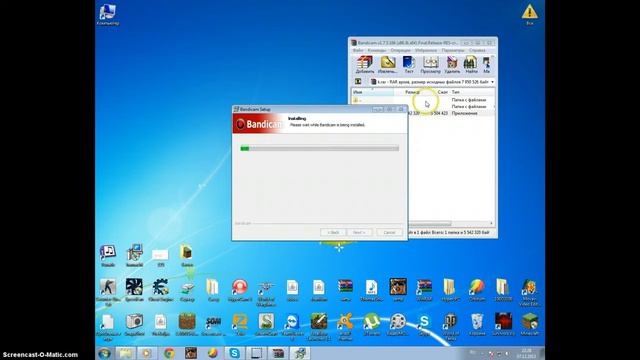The image size is (640, 360).
Task: Expand the WinRAR archive path dropdown
Action: click(x=492, y=82)
